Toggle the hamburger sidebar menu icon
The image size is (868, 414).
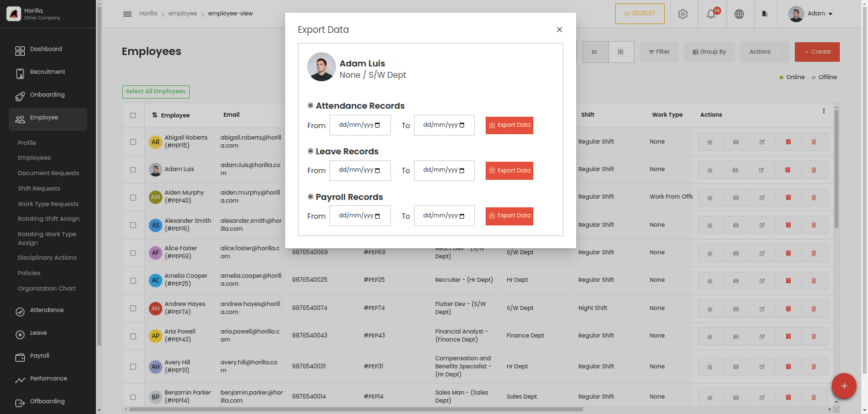tap(127, 14)
